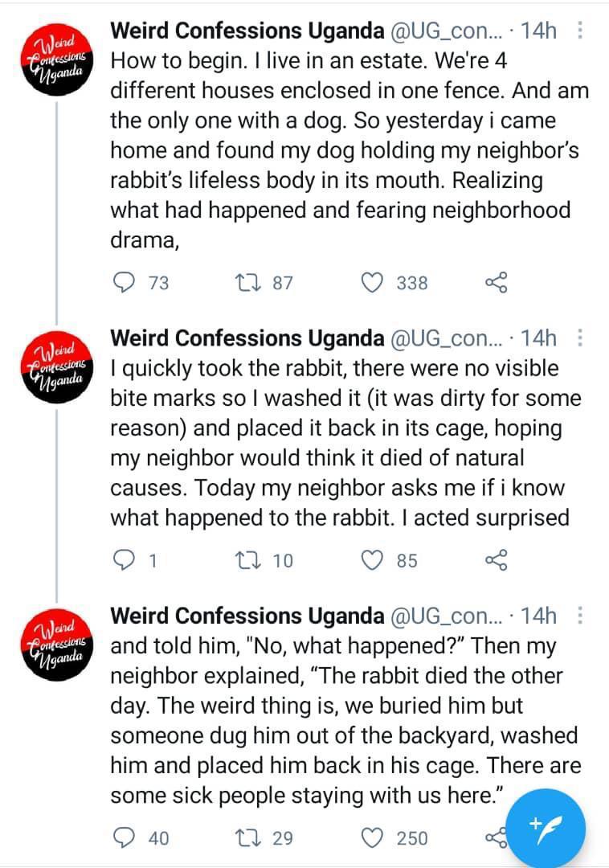Image resolution: width=609 pixels, height=868 pixels.
Task: Open the account name in the second tweet header
Action: 247,338
